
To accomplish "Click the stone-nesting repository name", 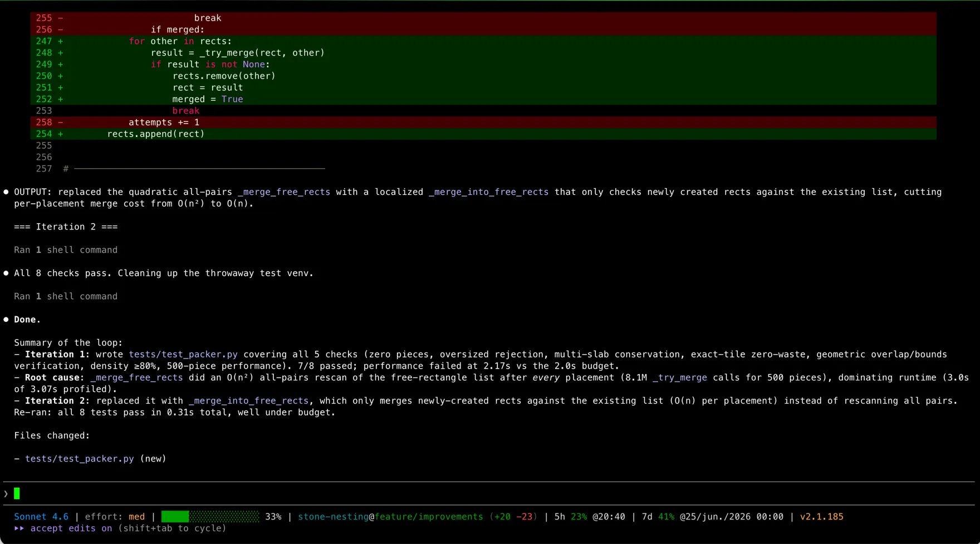I will [x=333, y=517].
